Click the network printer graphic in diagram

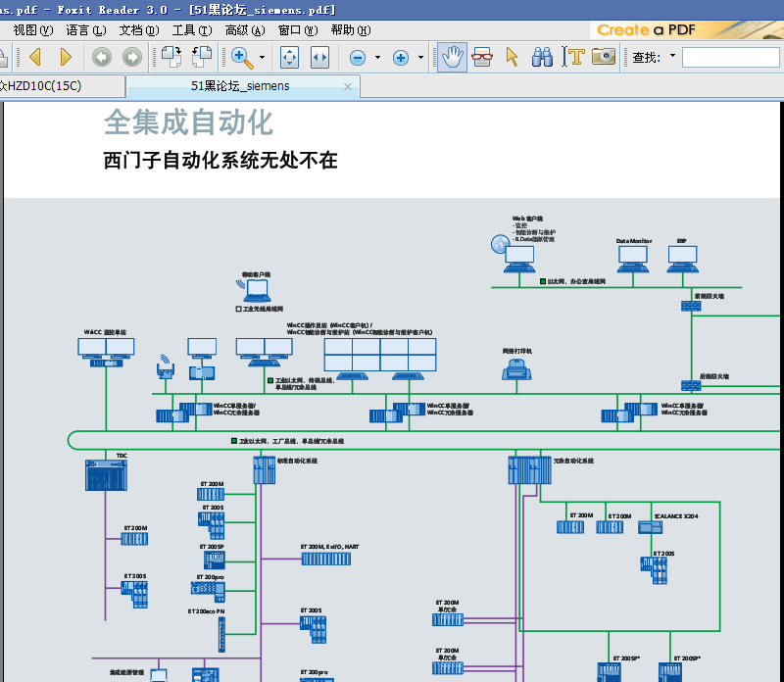[516, 369]
